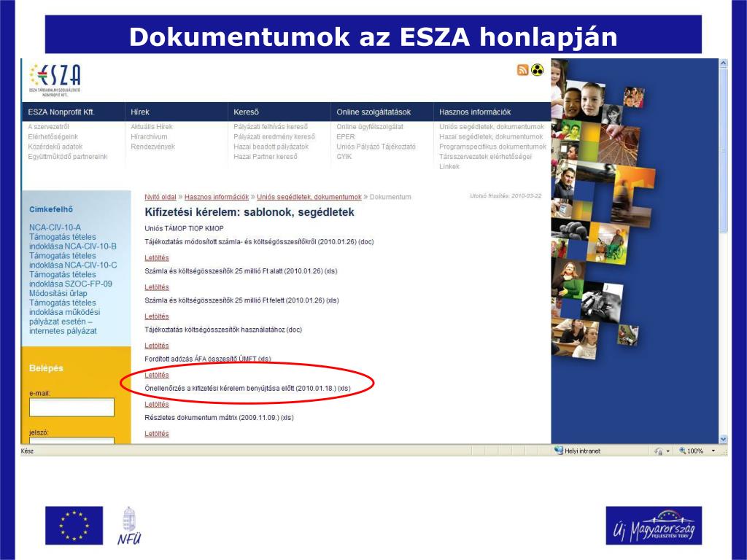Open Hazai Partner kereső link
This screenshot has width=747, height=560.
point(266,157)
